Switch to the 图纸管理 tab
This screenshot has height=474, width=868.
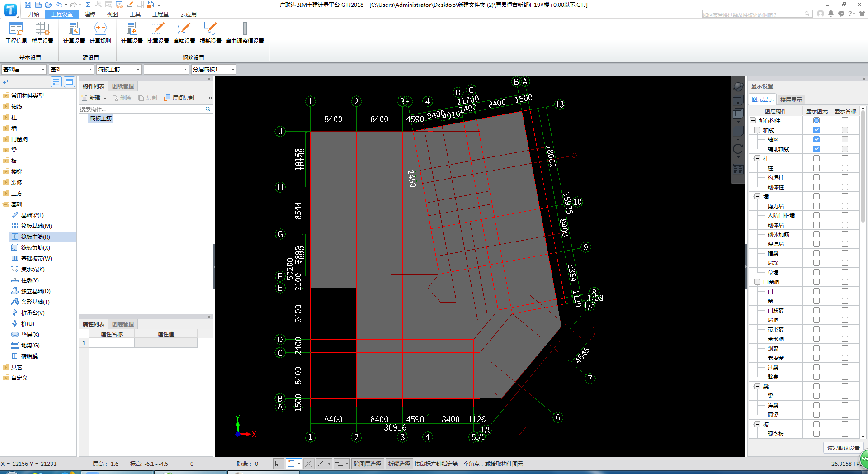coord(123,86)
